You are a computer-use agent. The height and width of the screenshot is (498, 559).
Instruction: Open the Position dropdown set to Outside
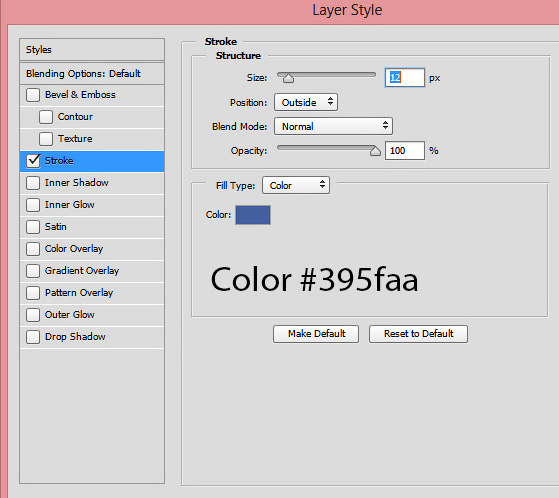pyautogui.click(x=306, y=102)
